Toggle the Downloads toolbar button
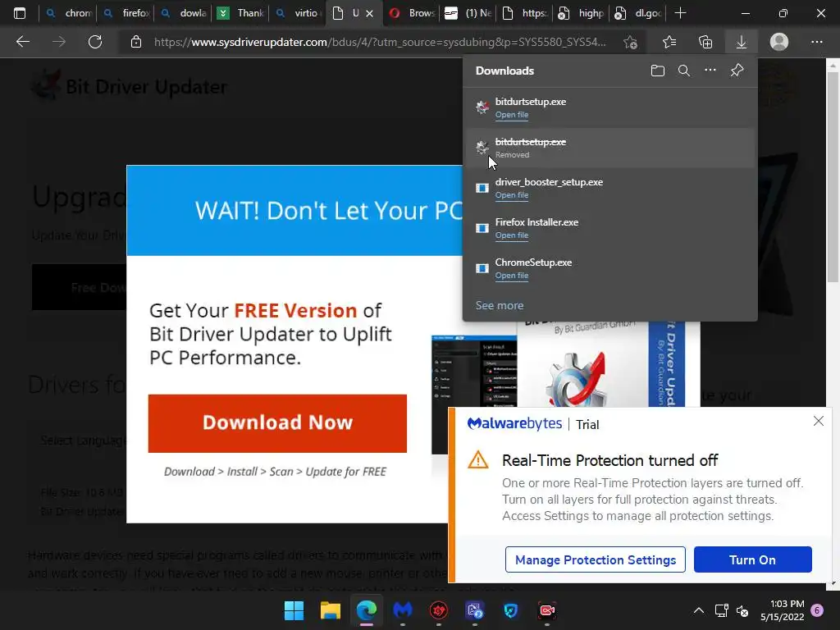This screenshot has width=840, height=630. pyautogui.click(x=742, y=42)
